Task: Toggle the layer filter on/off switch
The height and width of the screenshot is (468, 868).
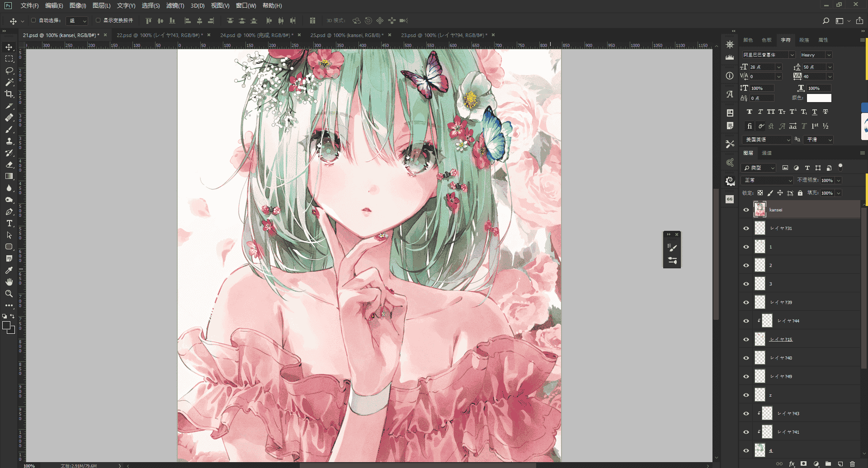Action: (840, 167)
